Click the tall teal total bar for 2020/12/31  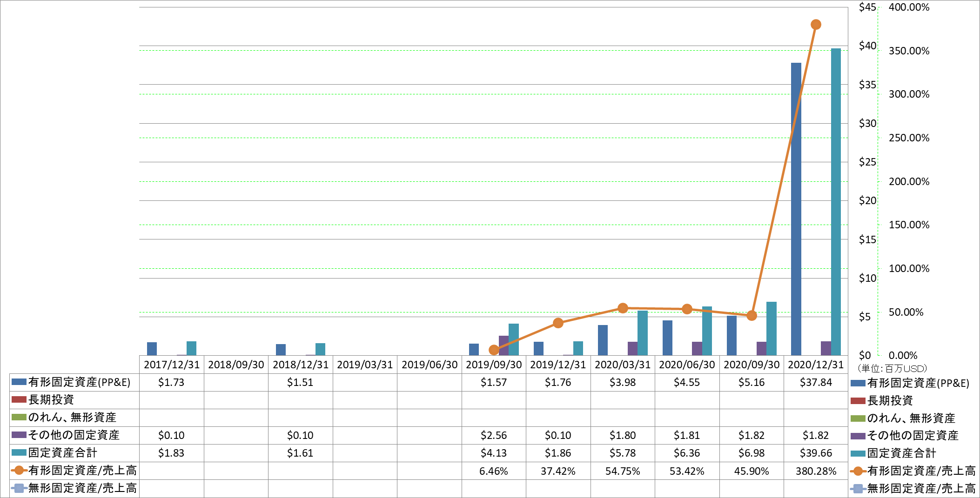click(836, 202)
